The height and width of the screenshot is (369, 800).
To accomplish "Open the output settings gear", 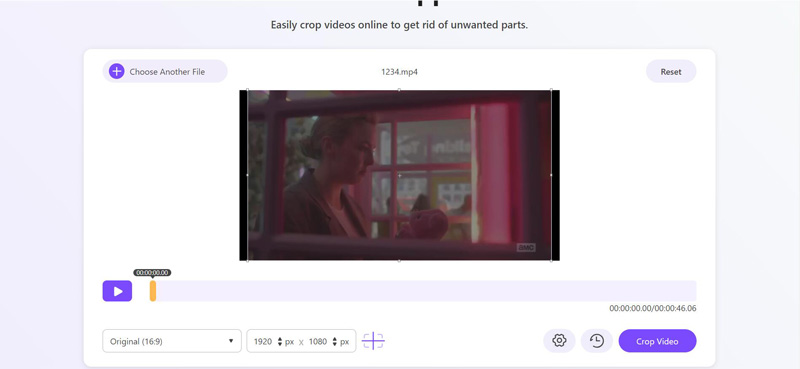I will pos(559,340).
